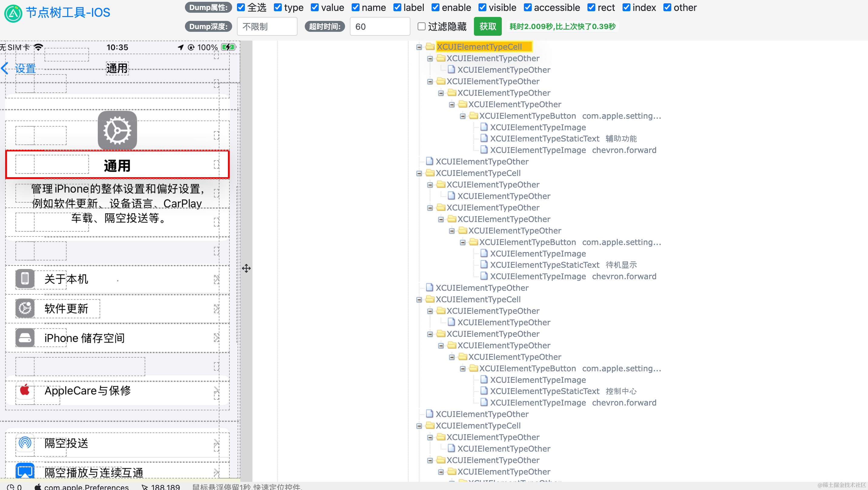
Task: Click the 软件更新 gear icon
Action: click(25, 308)
